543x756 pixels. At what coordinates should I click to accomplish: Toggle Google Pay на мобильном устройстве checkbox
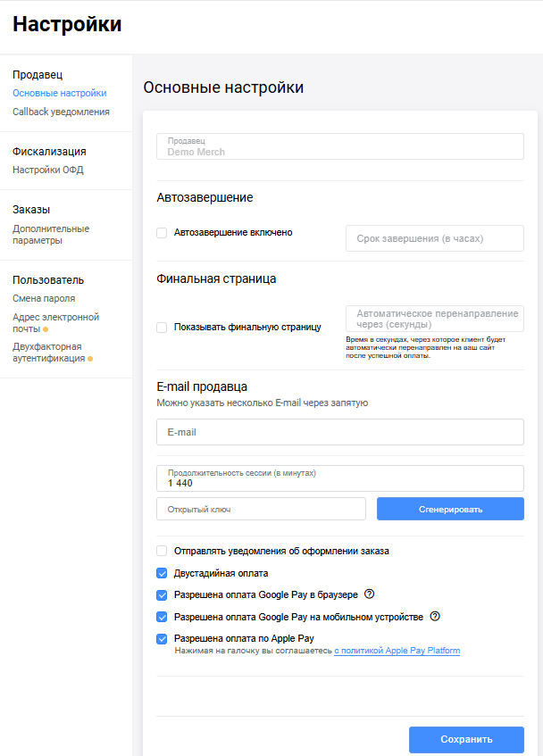[162, 617]
